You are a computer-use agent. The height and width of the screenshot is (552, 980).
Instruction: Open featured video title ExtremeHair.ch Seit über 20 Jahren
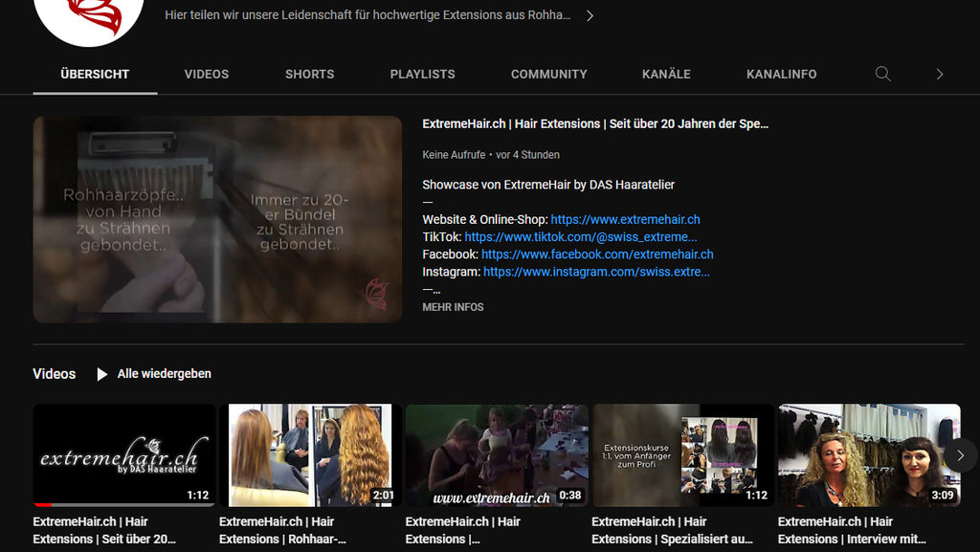pos(595,123)
